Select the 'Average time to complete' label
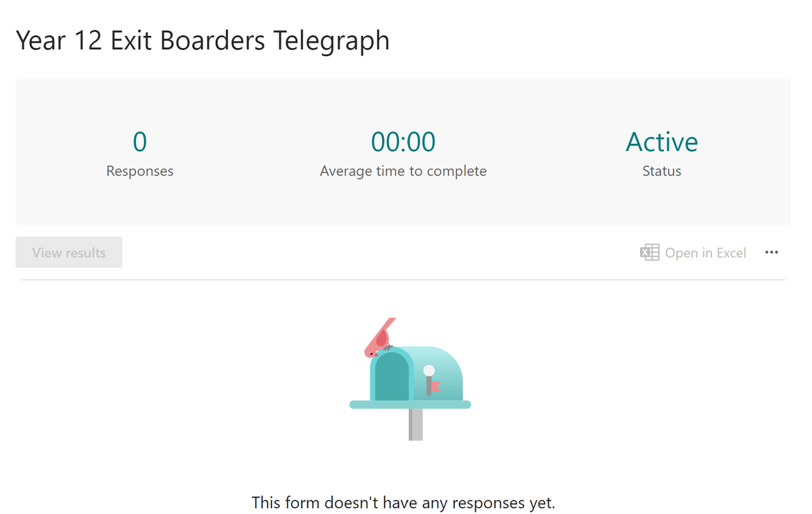Viewport: 812px width, 514px height. pos(403,171)
